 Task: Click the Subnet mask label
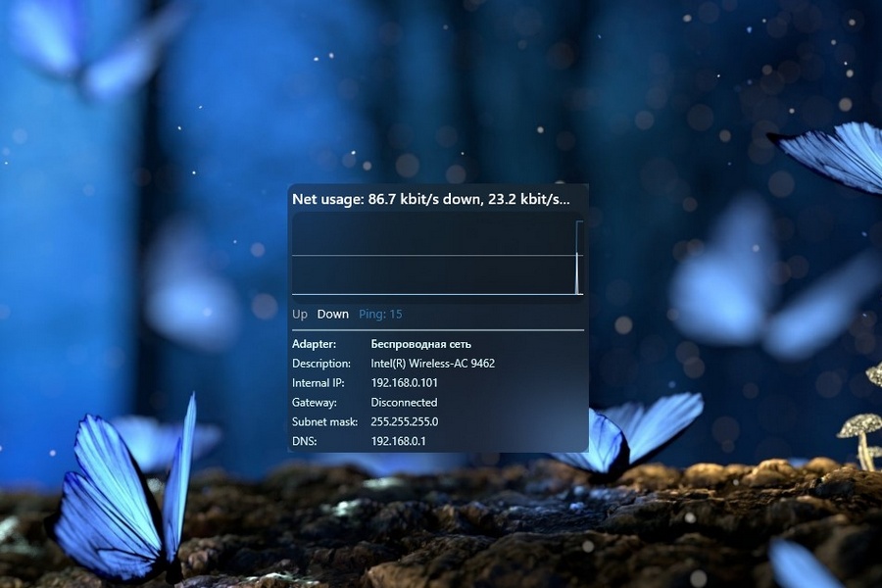point(322,422)
